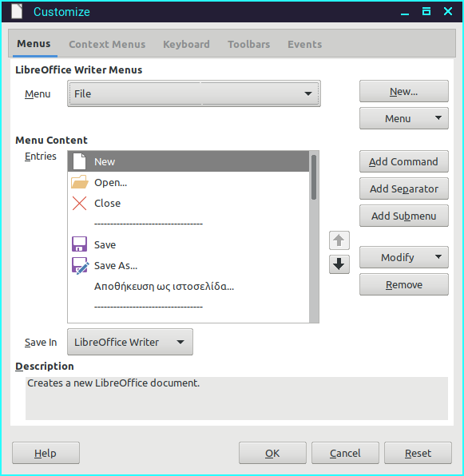Click the Remove button
This screenshot has height=476, width=464.
pyautogui.click(x=403, y=284)
